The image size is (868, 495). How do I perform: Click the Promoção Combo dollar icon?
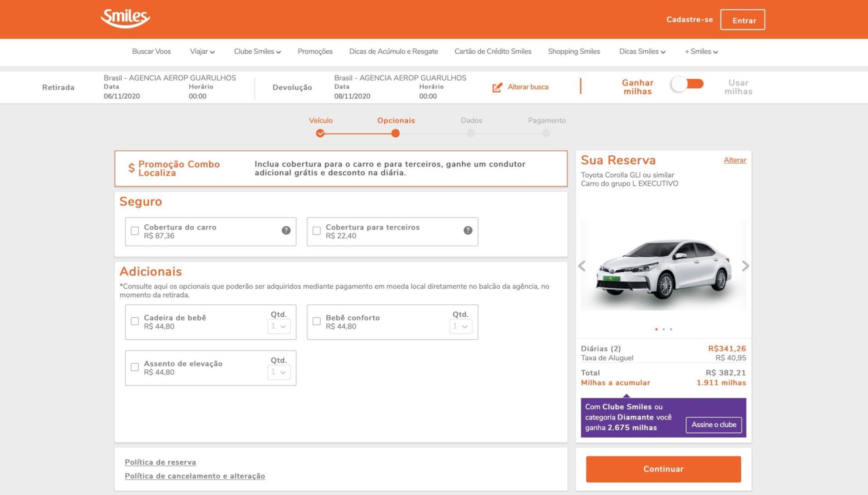(132, 168)
